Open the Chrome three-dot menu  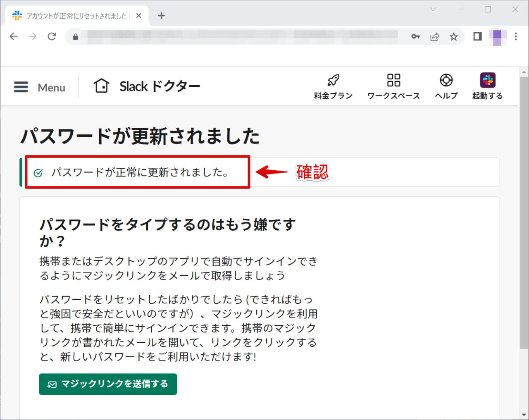(x=516, y=36)
